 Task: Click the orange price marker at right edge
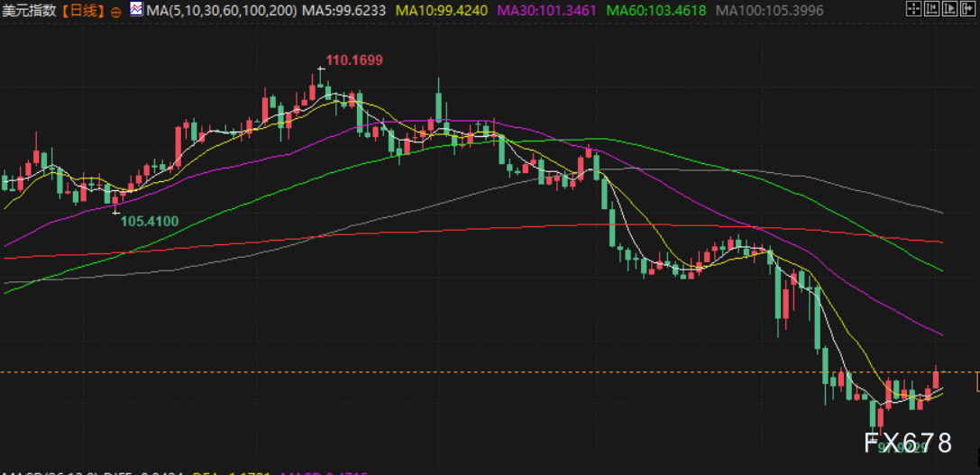coord(976,384)
